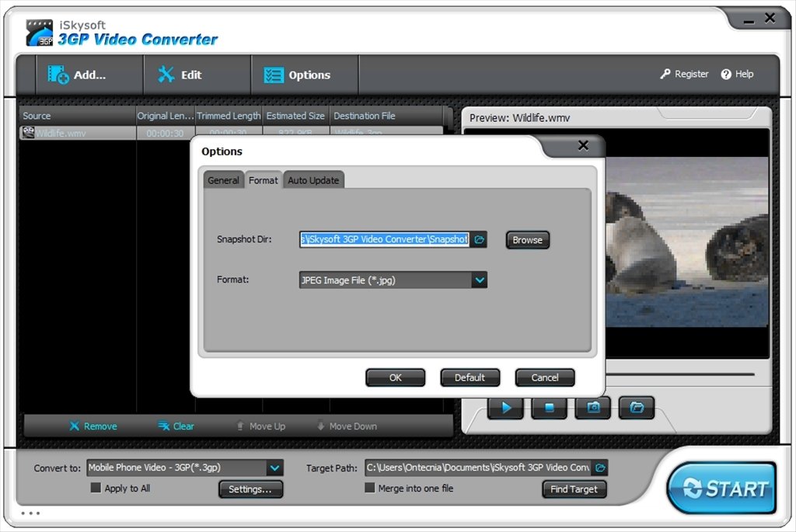The image size is (796, 532).
Task: Open the snapshot Format dropdown
Action: point(480,280)
